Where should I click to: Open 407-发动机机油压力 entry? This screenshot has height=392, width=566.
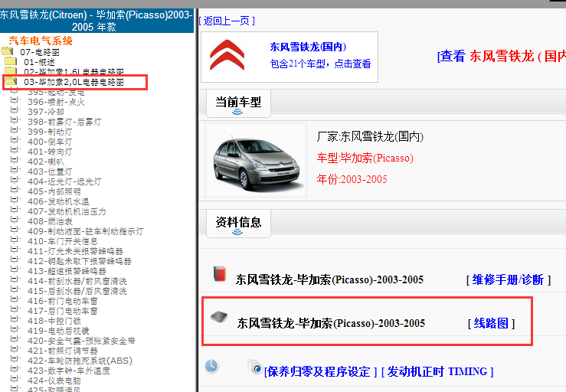click(x=67, y=211)
